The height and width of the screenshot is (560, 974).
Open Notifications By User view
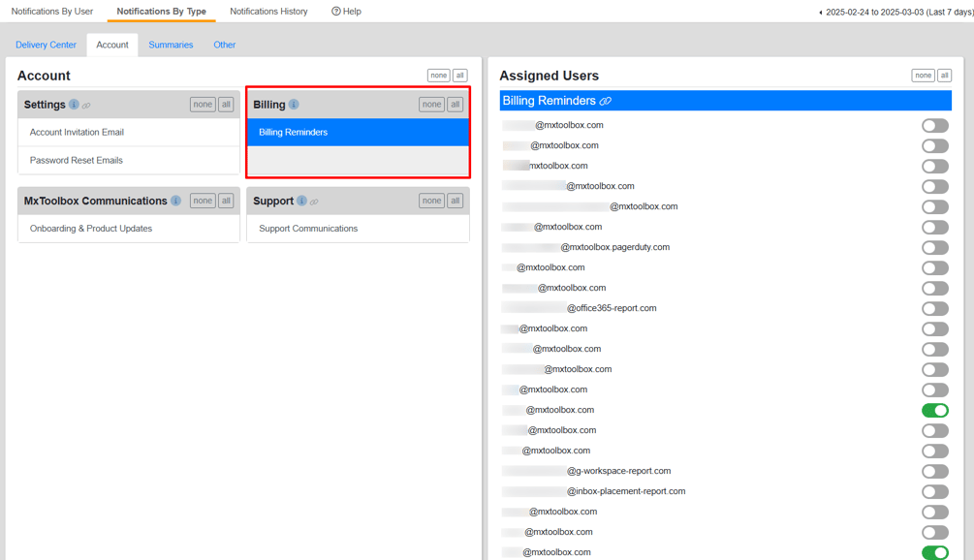50,11
